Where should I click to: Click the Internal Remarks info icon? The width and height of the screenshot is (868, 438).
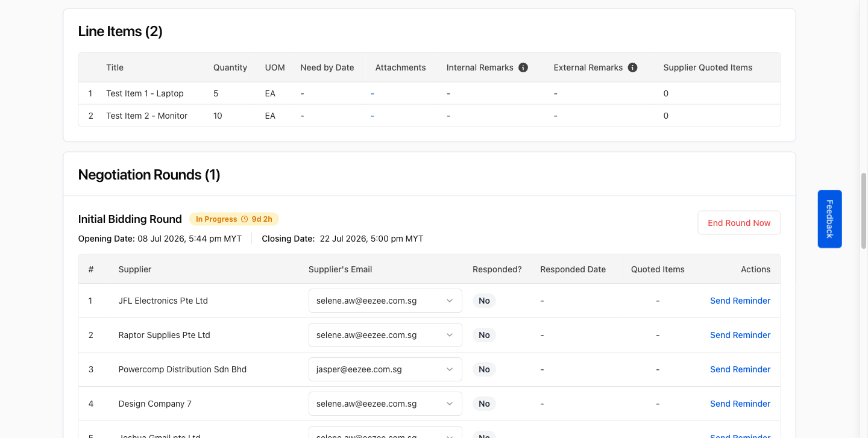523,67
